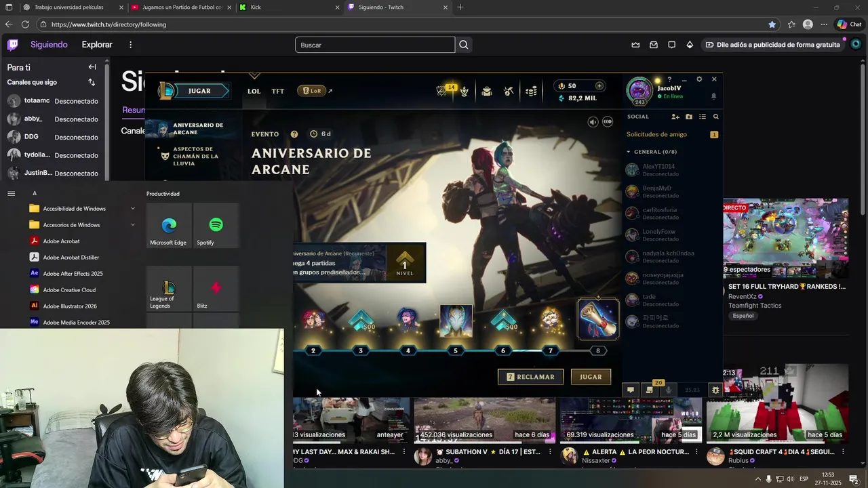Open the missions list icon badged 20
868x488 pixels.
click(649, 390)
